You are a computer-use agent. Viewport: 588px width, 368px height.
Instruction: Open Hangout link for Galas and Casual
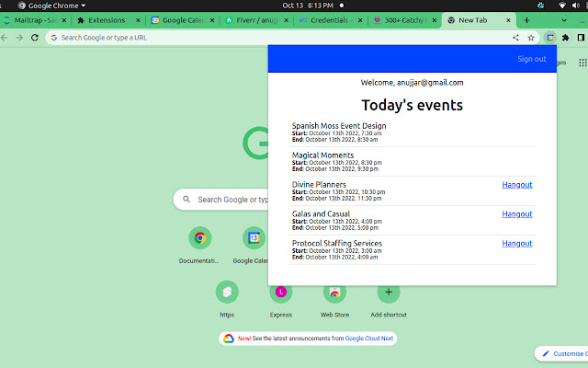[x=517, y=214]
